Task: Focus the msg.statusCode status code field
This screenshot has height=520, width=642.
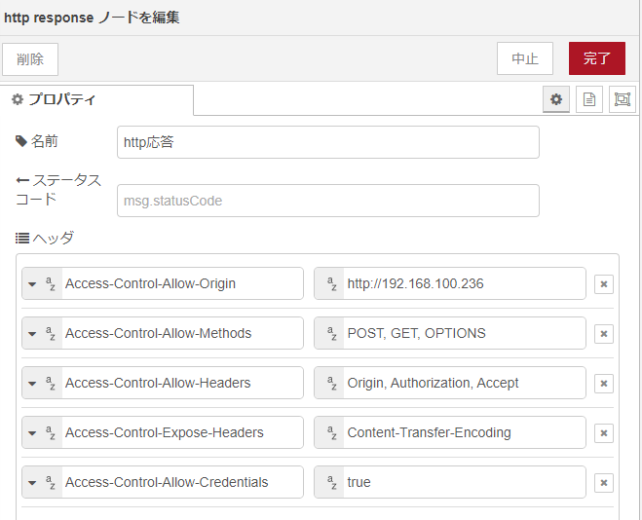Action: pos(328,200)
